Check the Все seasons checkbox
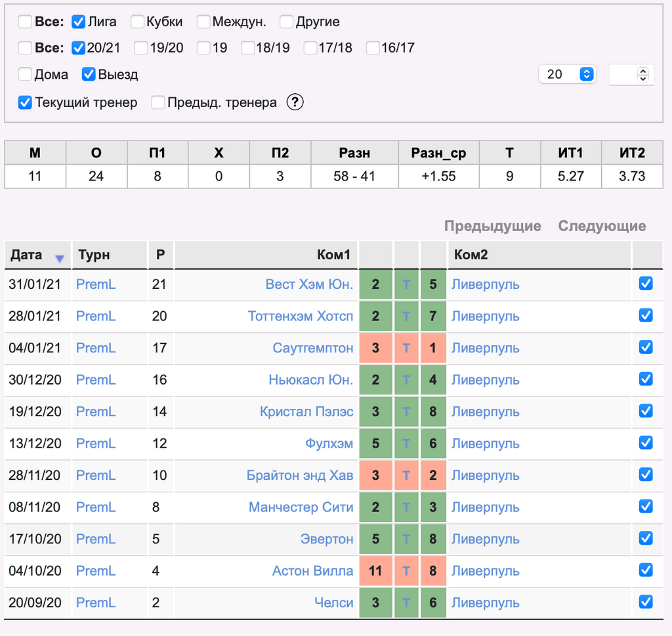Screen dimensions: 672x636 25,47
